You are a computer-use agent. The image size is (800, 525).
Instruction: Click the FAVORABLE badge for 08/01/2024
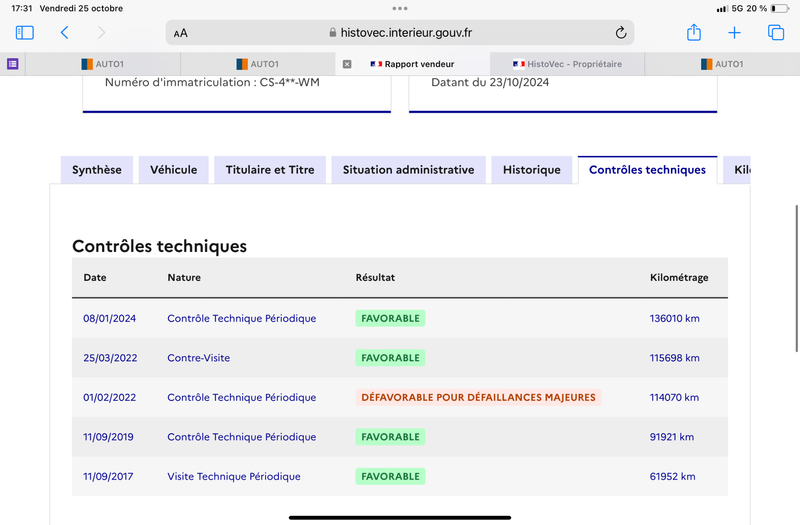390,318
